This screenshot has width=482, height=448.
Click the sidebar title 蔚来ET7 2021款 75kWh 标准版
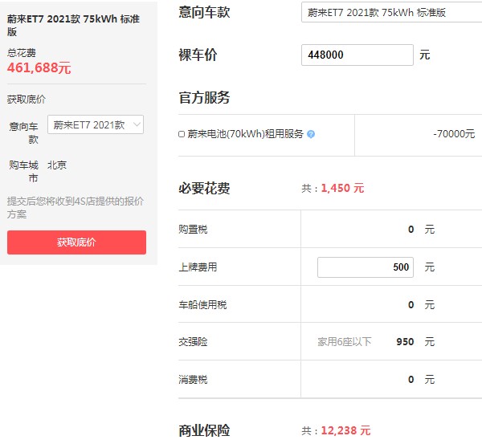tap(73, 25)
